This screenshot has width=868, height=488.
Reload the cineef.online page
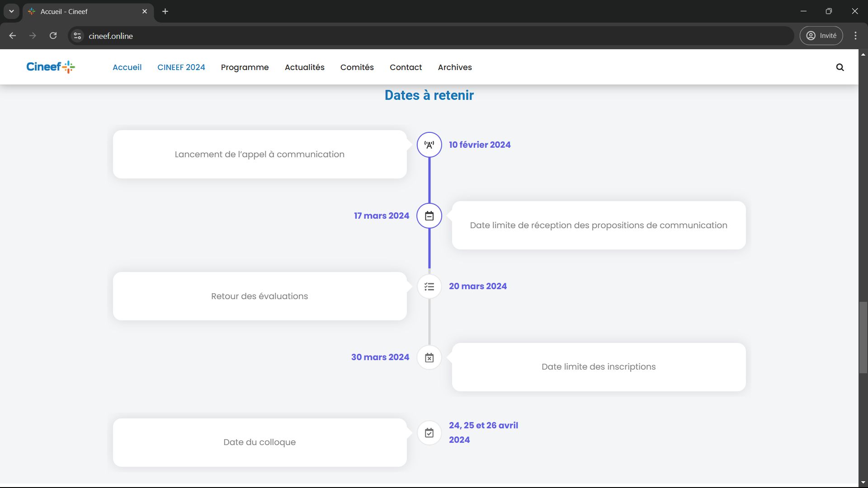pyautogui.click(x=53, y=36)
